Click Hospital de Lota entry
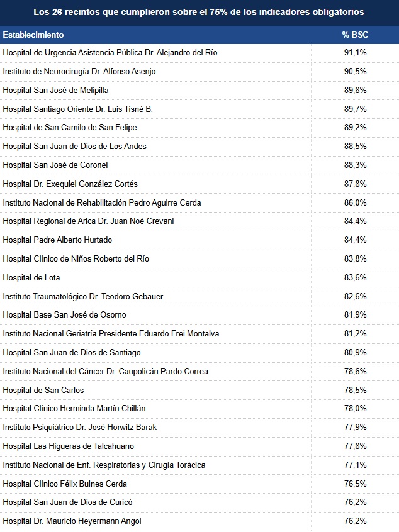This screenshot has height=532, width=399. pyautogui.click(x=31, y=277)
